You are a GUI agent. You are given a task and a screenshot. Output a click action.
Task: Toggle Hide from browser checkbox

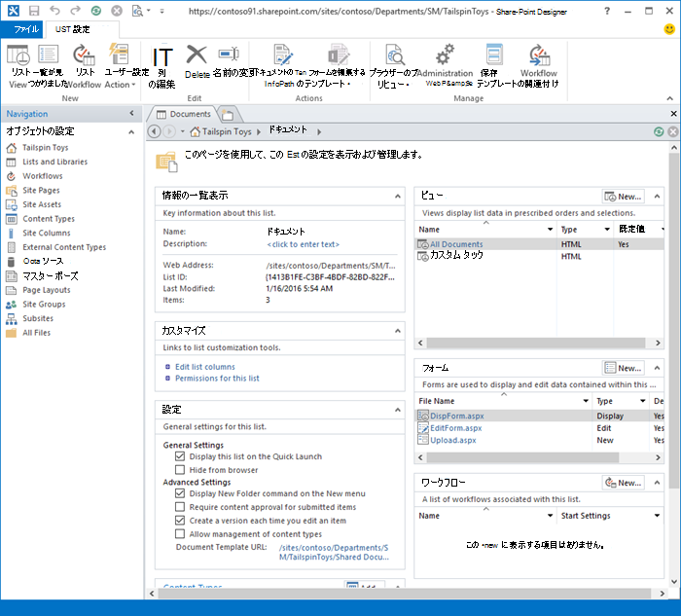180,470
